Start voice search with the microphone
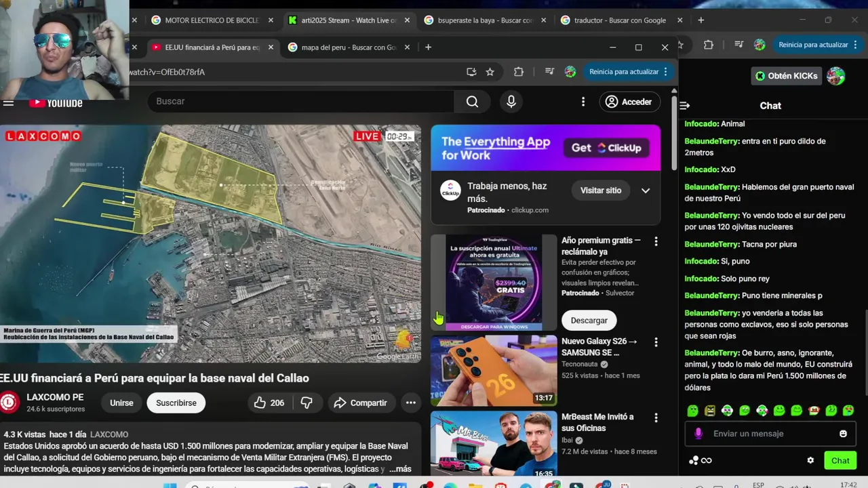Screen dimensions: 868x488 click(511, 102)
